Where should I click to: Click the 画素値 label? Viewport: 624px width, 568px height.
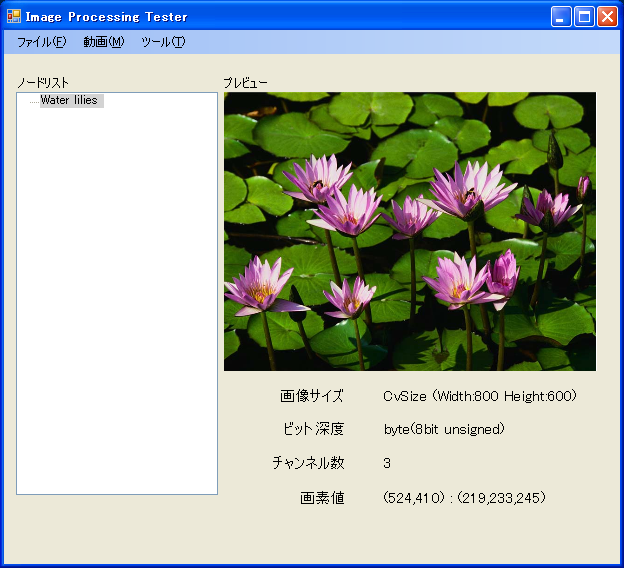click(322, 498)
